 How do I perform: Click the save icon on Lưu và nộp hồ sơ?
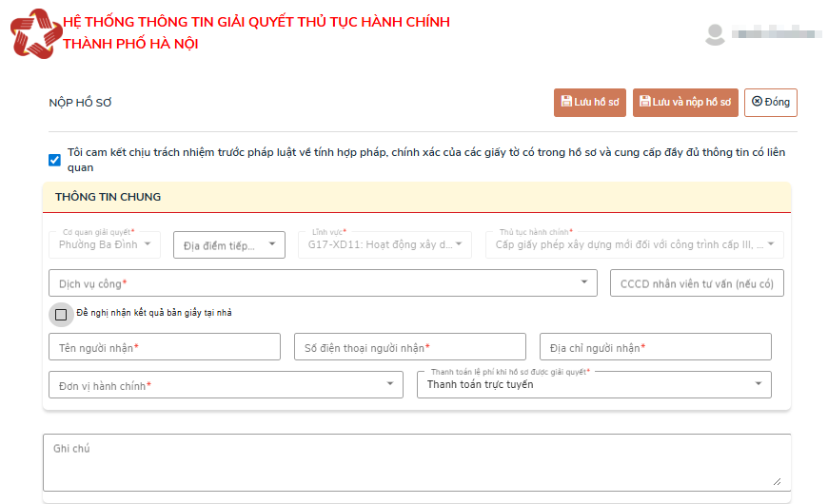[645, 102]
